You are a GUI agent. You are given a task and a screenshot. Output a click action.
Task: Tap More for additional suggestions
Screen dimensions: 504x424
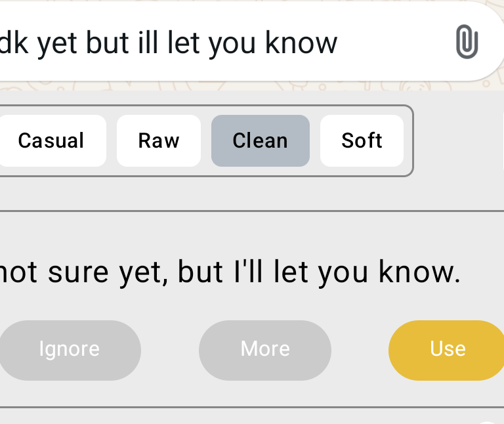[x=265, y=349]
